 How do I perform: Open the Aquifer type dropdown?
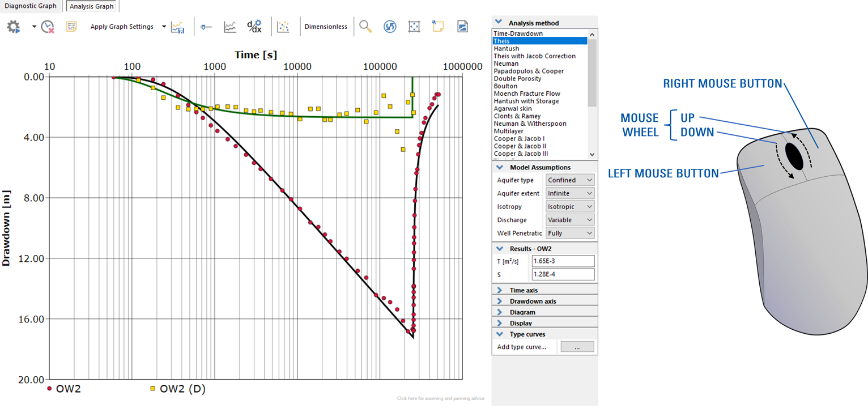click(x=570, y=180)
